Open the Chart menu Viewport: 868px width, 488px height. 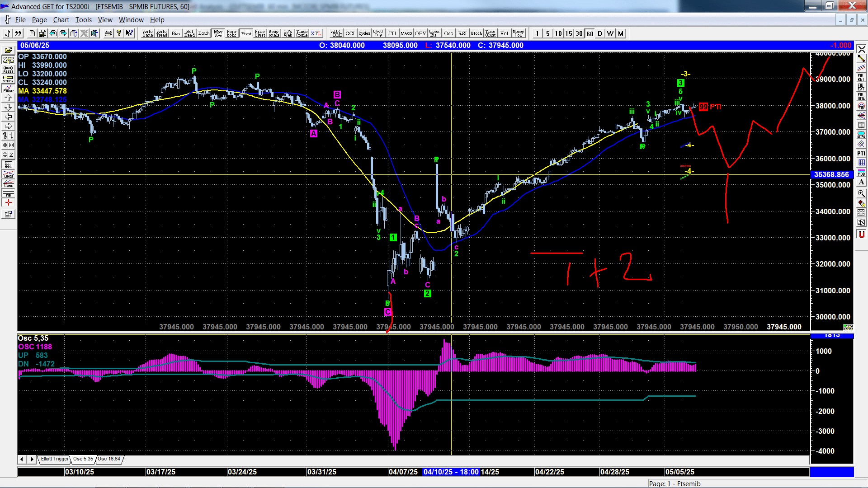[x=61, y=20]
